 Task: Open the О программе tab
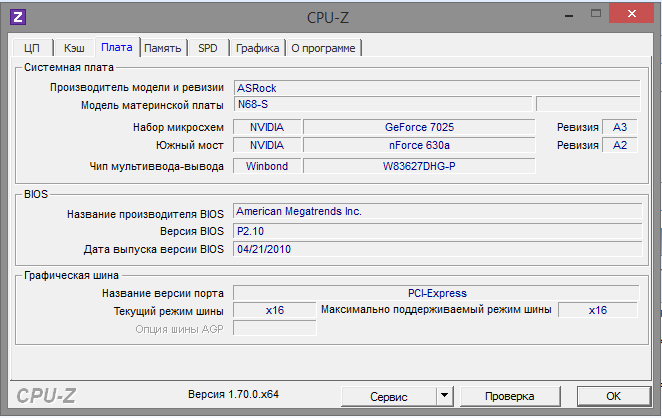tap(324, 47)
